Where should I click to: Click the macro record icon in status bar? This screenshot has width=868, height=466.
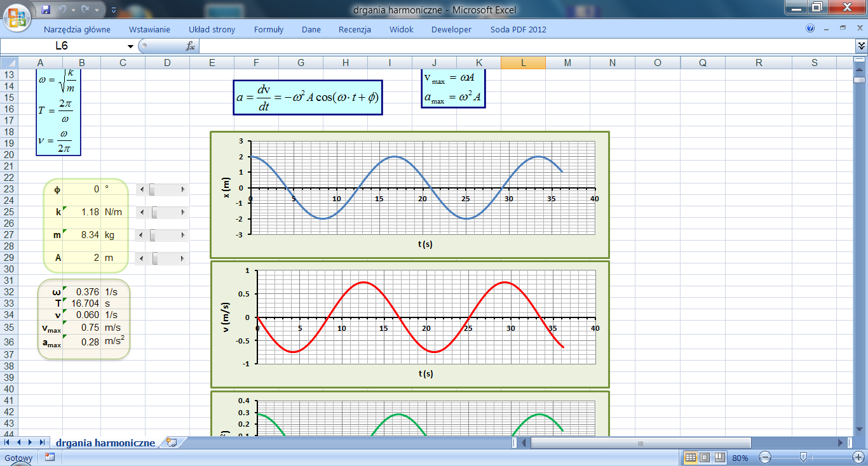50,457
